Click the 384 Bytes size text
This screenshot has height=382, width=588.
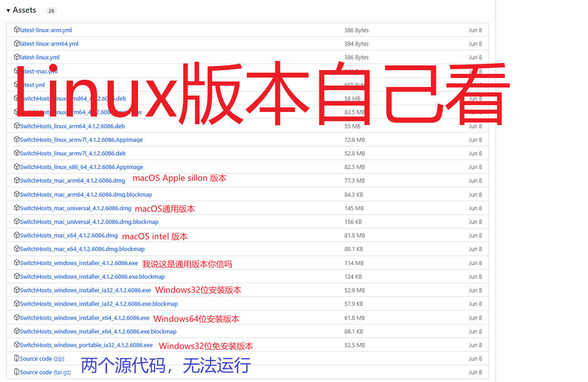[357, 44]
